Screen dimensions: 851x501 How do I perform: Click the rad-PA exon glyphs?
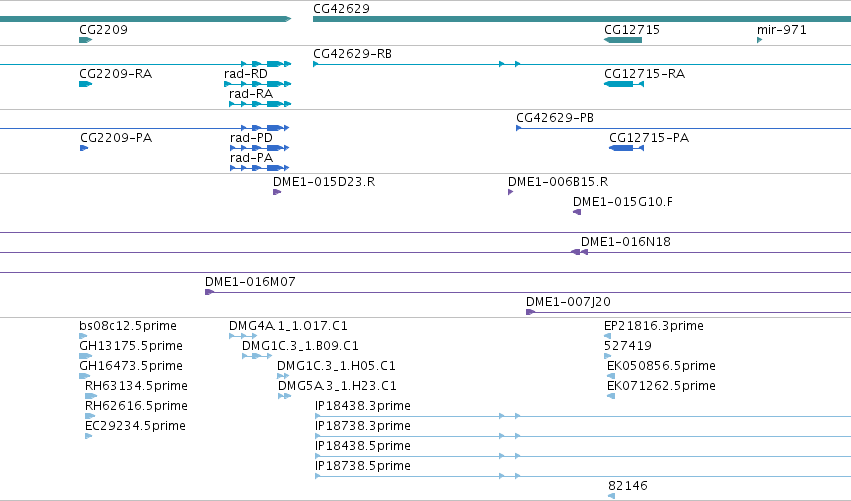pyautogui.click(x=259, y=168)
